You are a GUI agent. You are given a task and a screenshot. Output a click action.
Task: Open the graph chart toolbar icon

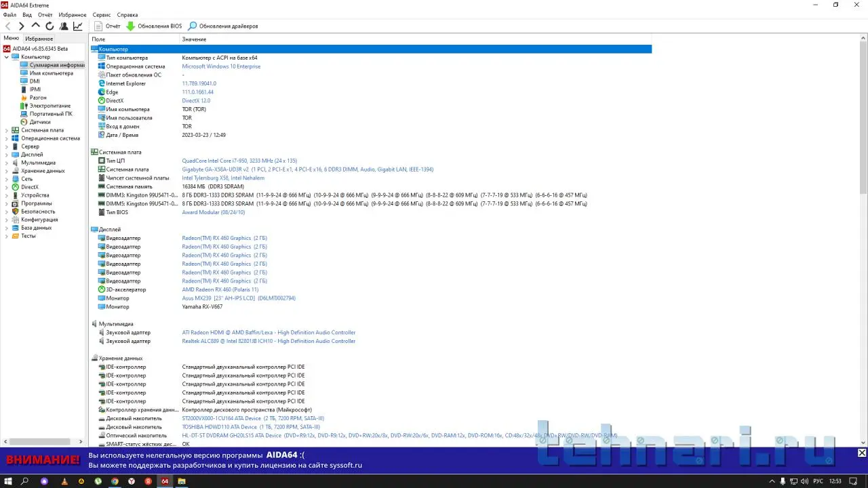[x=78, y=26]
